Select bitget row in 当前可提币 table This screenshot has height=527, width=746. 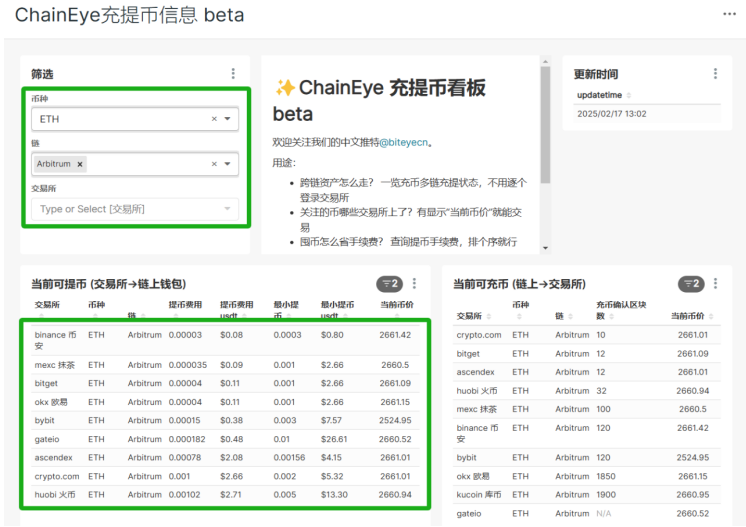(x=226, y=383)
